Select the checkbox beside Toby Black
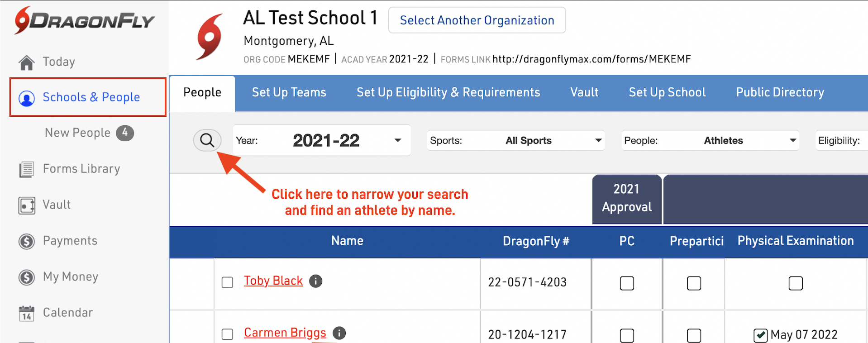This screenshot has width=868, height=343. click(227, 282)
